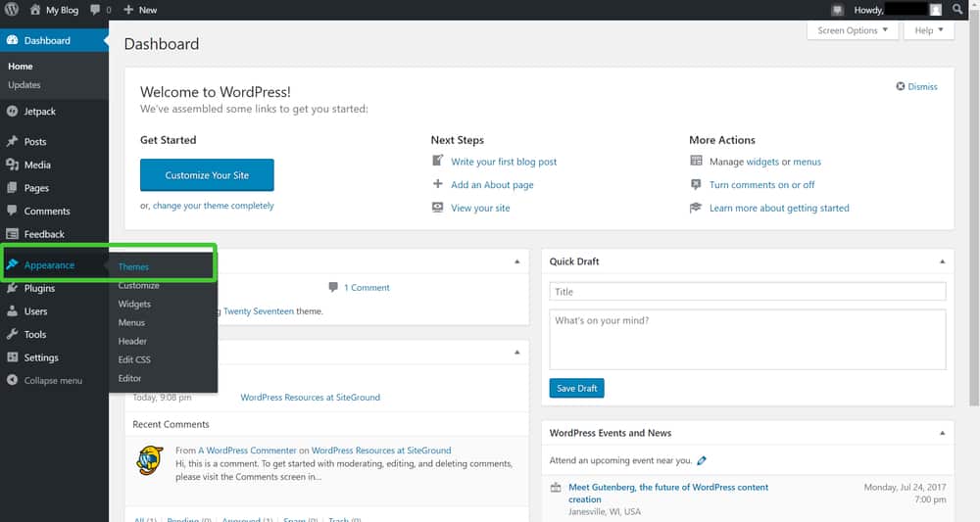
Task: Open the widgets link
Action: tap(762, 162)
